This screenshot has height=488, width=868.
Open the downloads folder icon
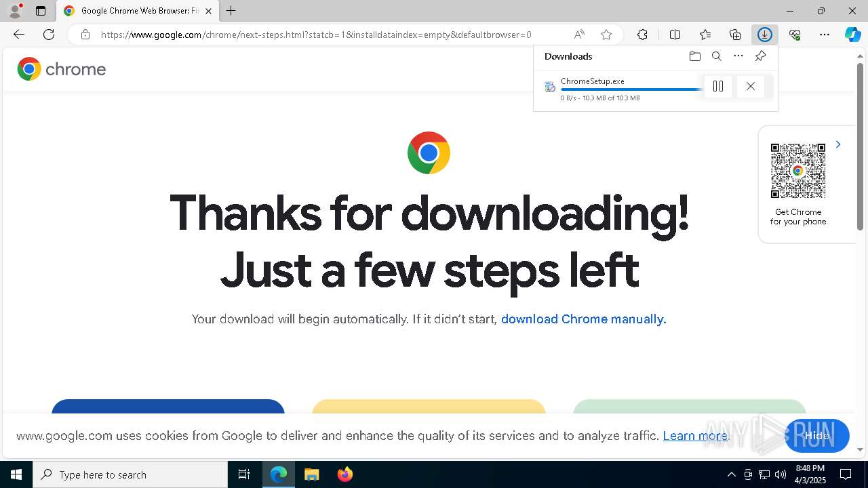(694, 56)
